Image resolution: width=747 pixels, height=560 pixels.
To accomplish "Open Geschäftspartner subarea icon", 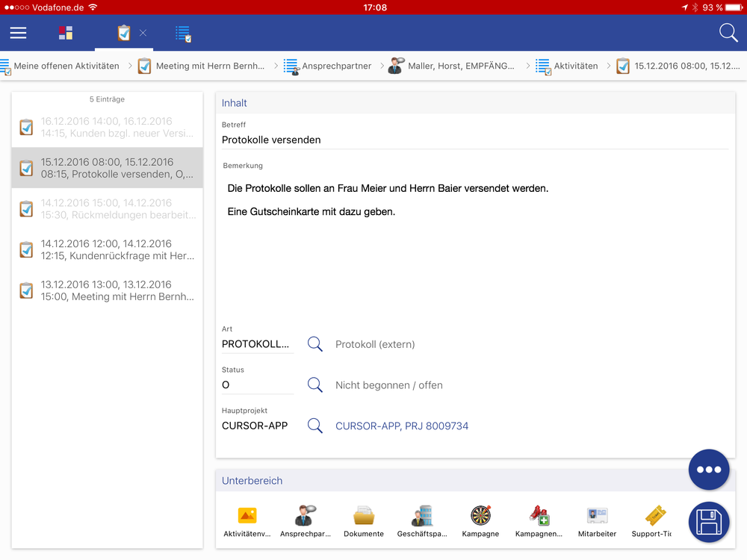I will (x=422, y=520).
